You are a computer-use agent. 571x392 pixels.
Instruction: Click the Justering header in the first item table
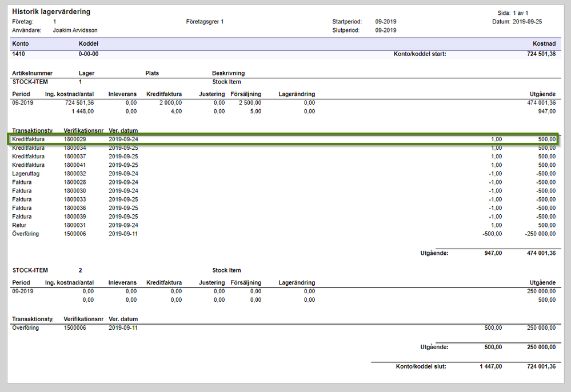(x=211, y=94)
